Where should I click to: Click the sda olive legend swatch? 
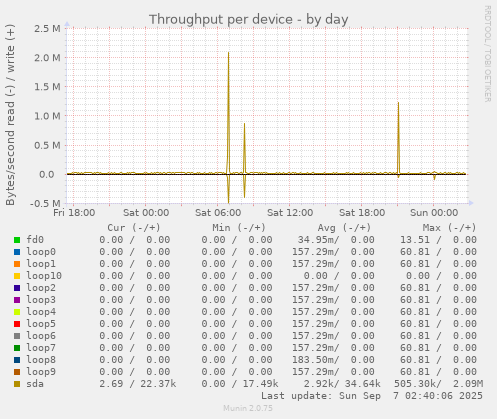(17, 384)
